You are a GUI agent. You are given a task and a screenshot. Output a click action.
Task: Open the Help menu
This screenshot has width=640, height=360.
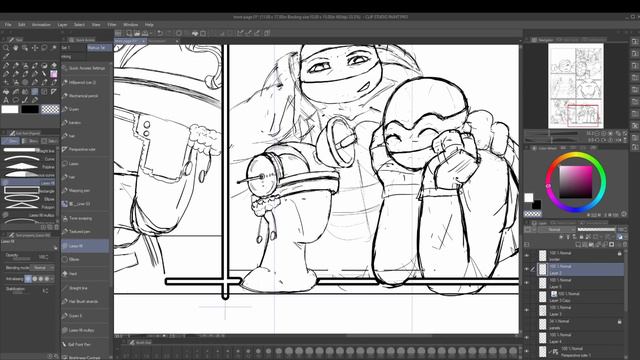(x=149, y=25)
